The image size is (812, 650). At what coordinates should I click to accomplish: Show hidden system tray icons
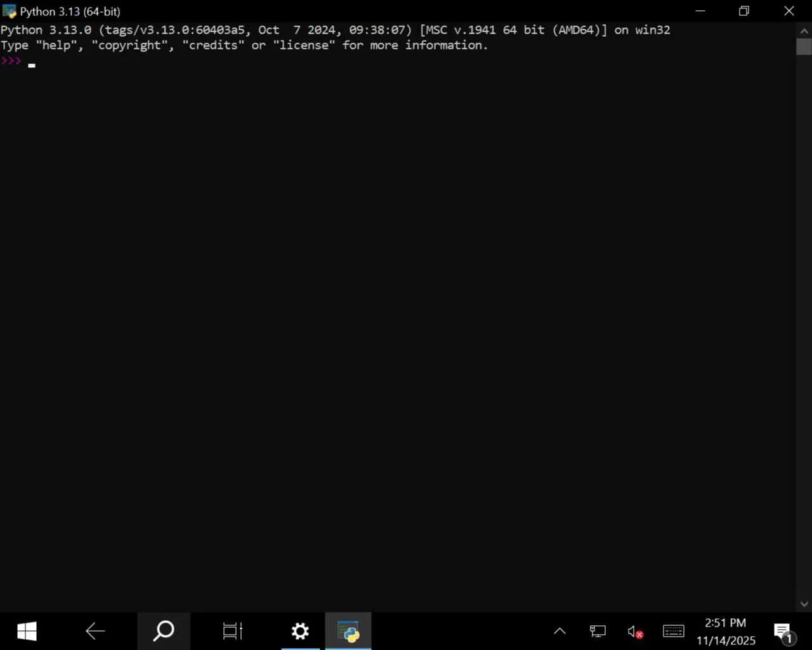point(560,631)
